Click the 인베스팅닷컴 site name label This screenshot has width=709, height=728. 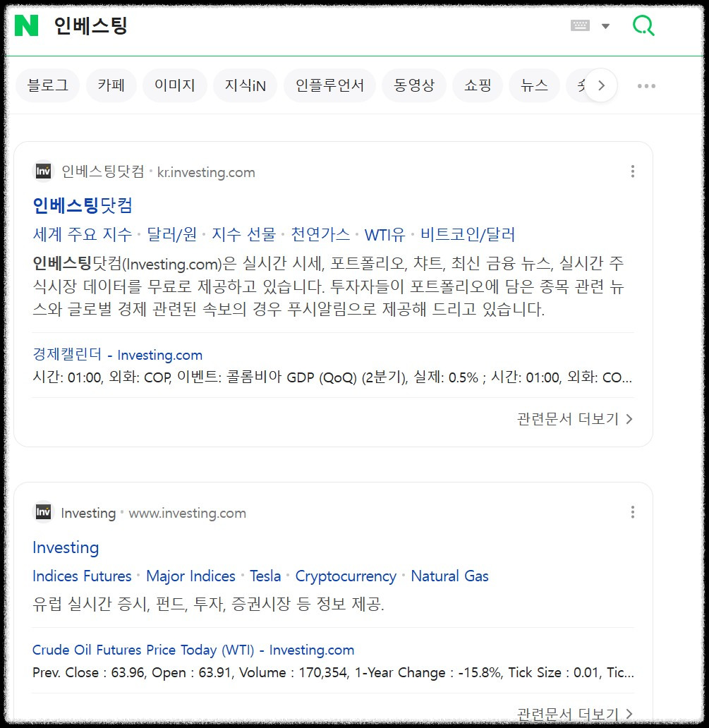pos(103,172)
